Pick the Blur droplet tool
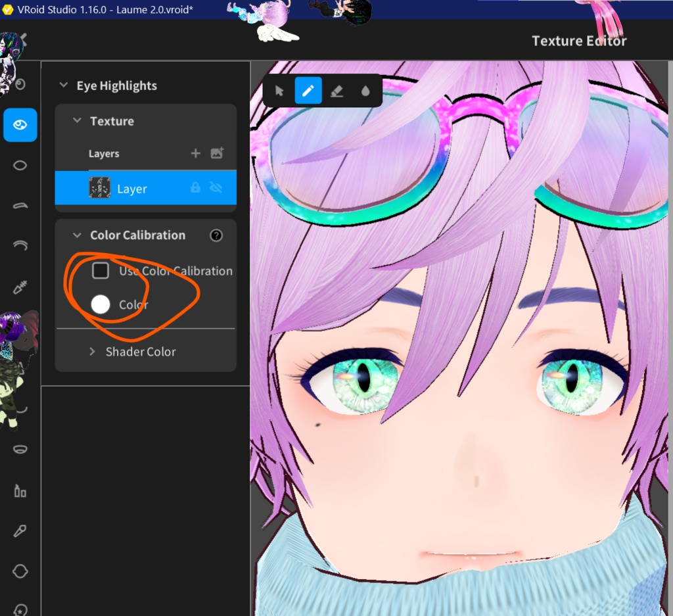The height and width of the screenshot is (616, 673). tap(365, 90)
